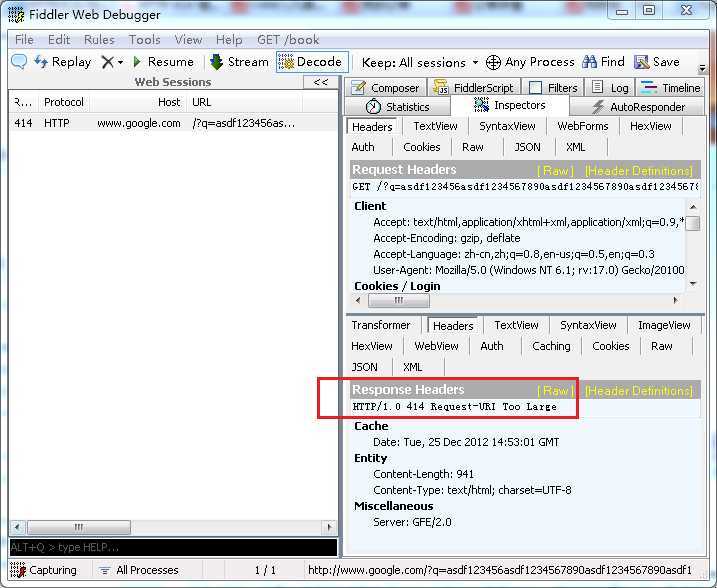Click the Any Process target icon
Image resolution: width=717 pixels, height=588 pixels.
pyautogui.click(x=493, y=62)
